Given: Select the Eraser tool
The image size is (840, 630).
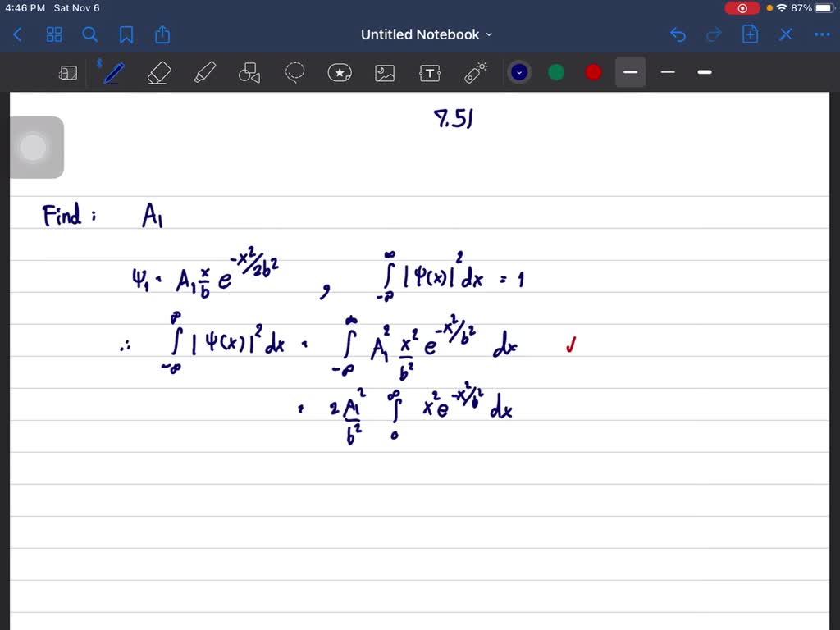Looking at the screenshot, I should pos(158,72).
